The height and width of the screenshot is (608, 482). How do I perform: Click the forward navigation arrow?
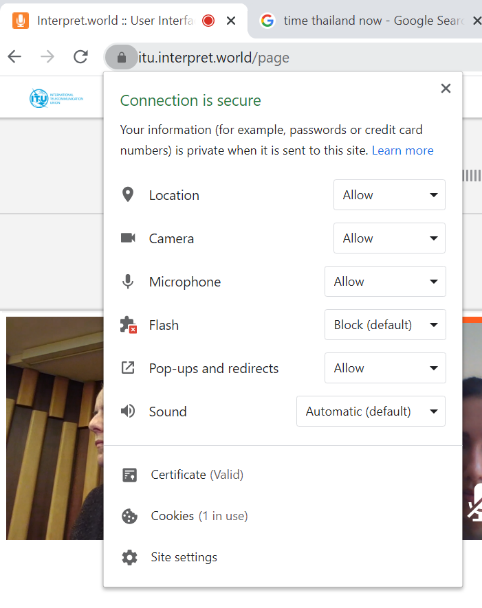click(x=47, y=57)
